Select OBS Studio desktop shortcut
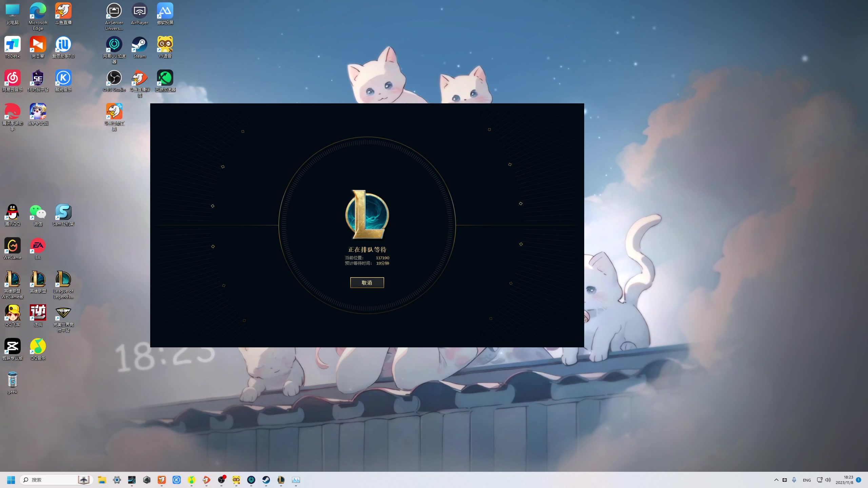This screenshot has width=868, height=488. pyautogui.click(x=114, y=81)
